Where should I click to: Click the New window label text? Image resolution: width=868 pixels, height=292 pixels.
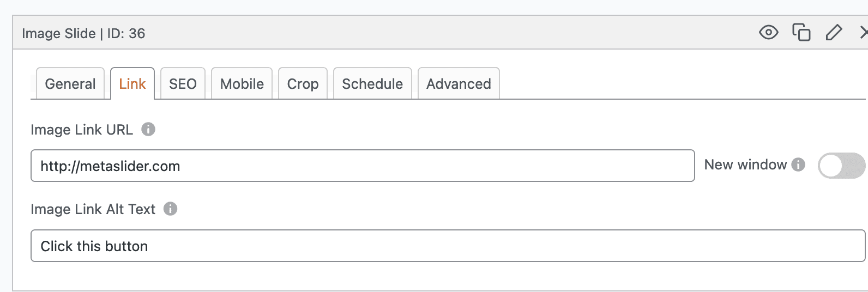coord(745,165)
